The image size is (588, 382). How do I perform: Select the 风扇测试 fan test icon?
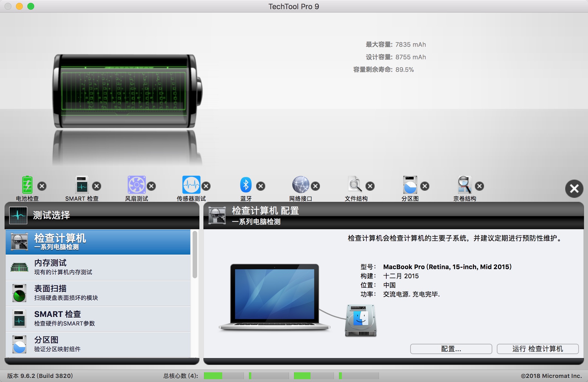(x=136, y=185)
